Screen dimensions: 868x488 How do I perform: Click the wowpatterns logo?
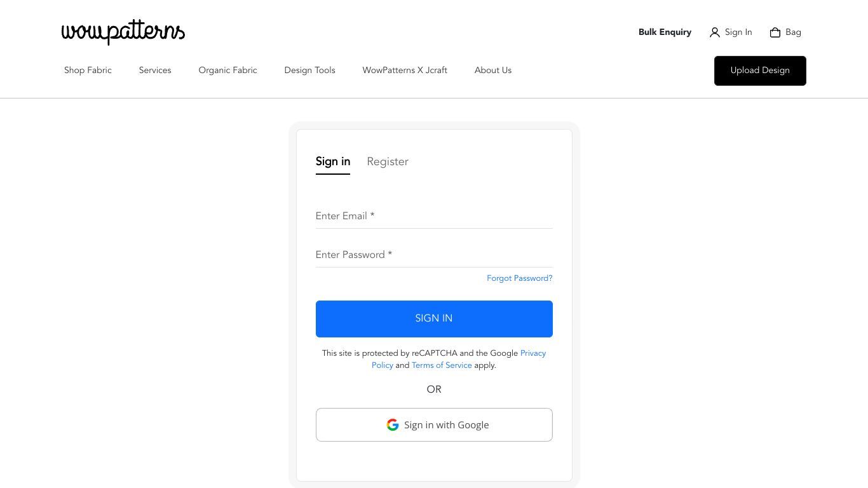(123, 32)
